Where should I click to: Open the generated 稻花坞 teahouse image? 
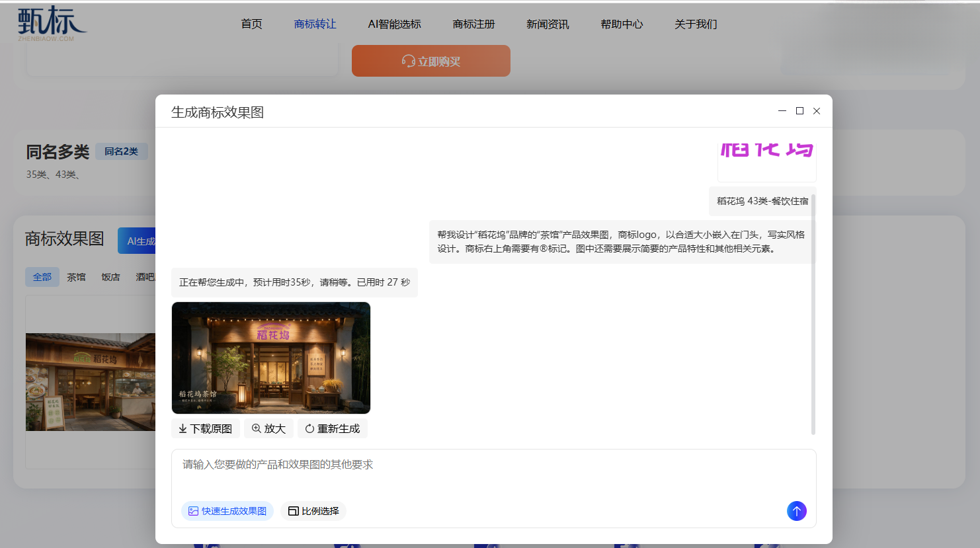(x=271, y=358)
